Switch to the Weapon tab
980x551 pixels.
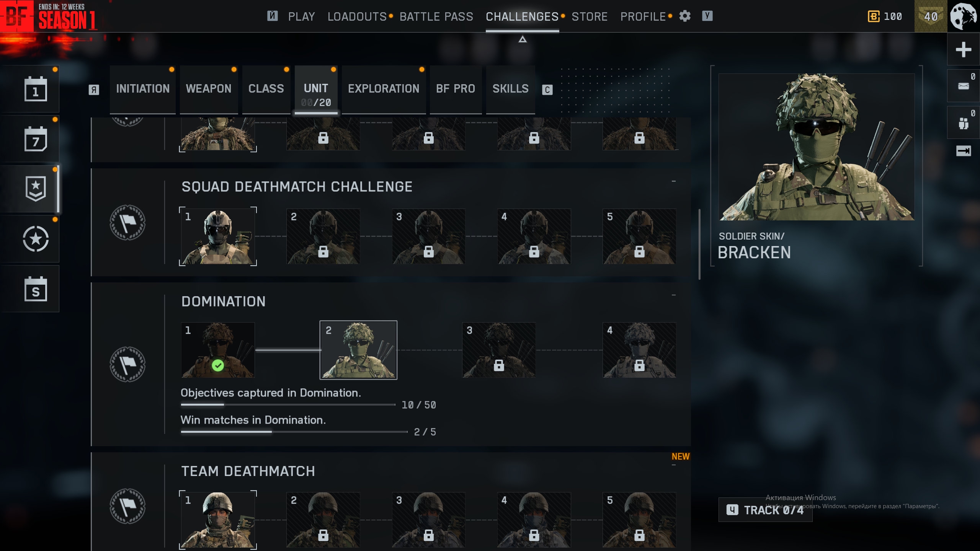(x=209, y=89)
